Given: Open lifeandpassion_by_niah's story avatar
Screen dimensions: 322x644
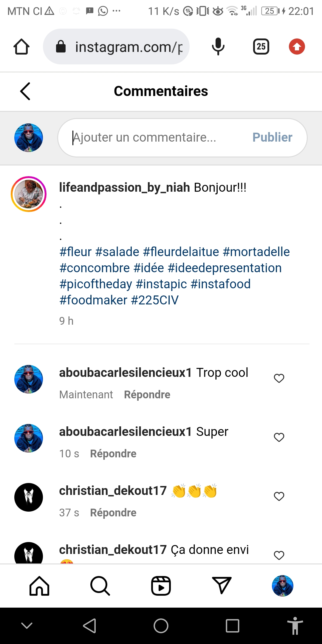Looking at the screenshot, I should (29, 194).
